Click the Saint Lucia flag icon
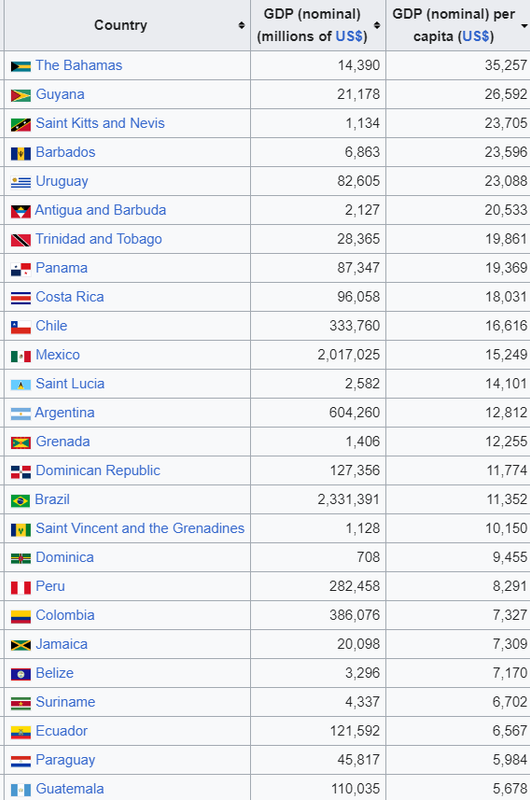The image size is (530, 800). [x=20, y=385]
